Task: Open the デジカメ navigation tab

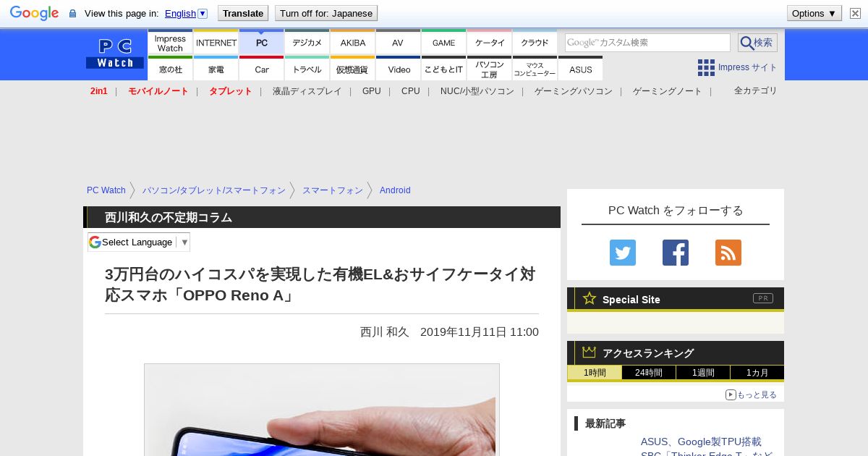Action: pyautogui.click(x=307, y=43)
